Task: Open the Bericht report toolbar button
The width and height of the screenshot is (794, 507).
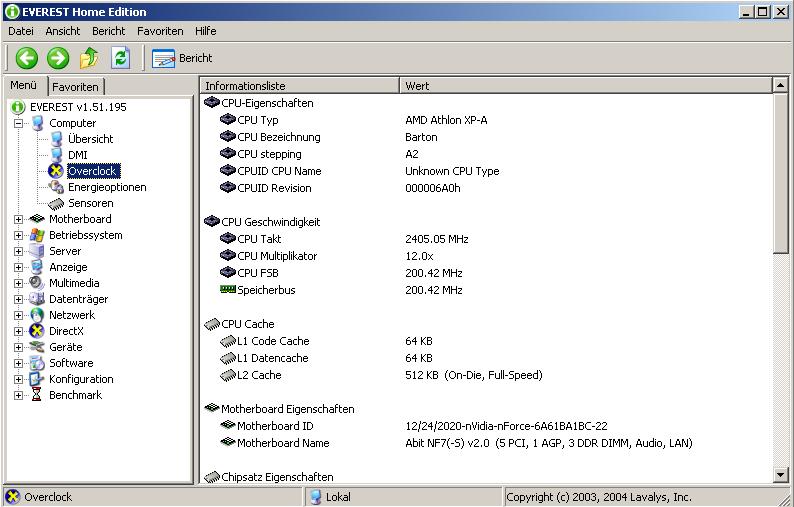Action: tap(182, 58)
